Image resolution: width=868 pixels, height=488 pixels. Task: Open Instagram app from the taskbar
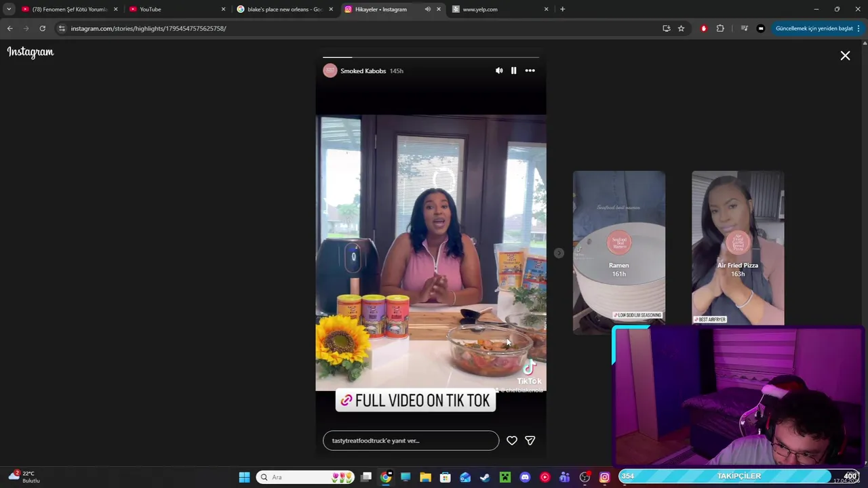[x=604, y=477]
